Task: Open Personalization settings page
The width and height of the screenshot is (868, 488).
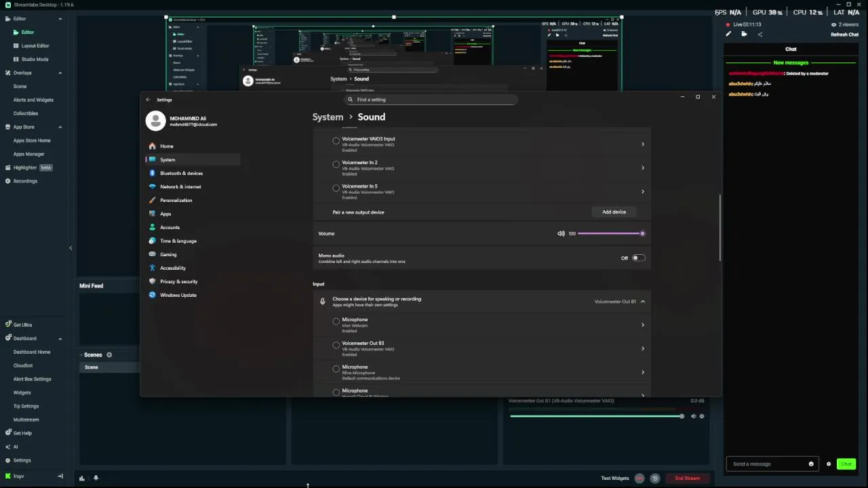Action: tap(170, 200)
